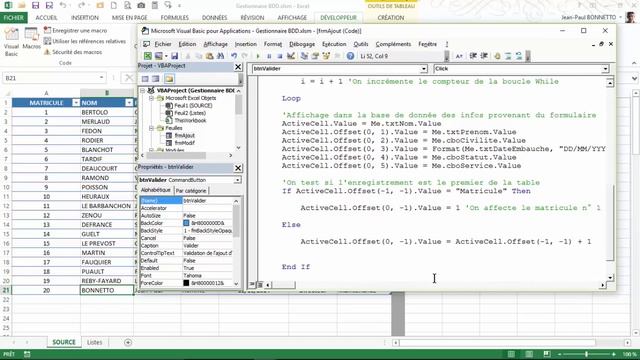Add a new sheet with the plus button

[128, 342]
